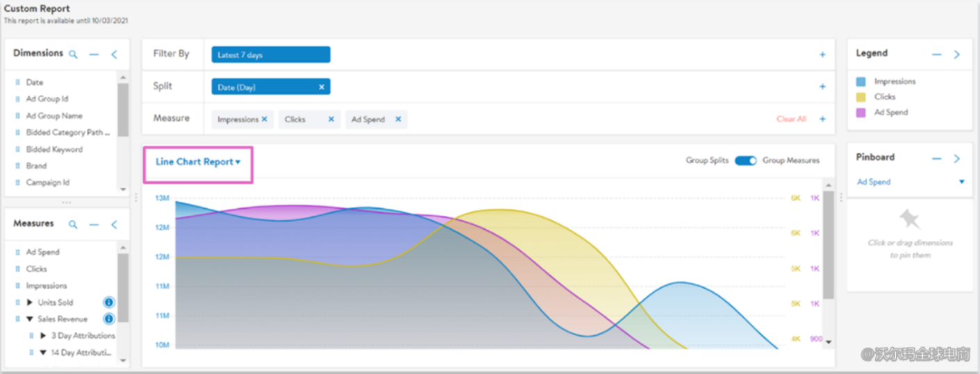Remove the Date (Day) split chip

click(x=322, y=87)
